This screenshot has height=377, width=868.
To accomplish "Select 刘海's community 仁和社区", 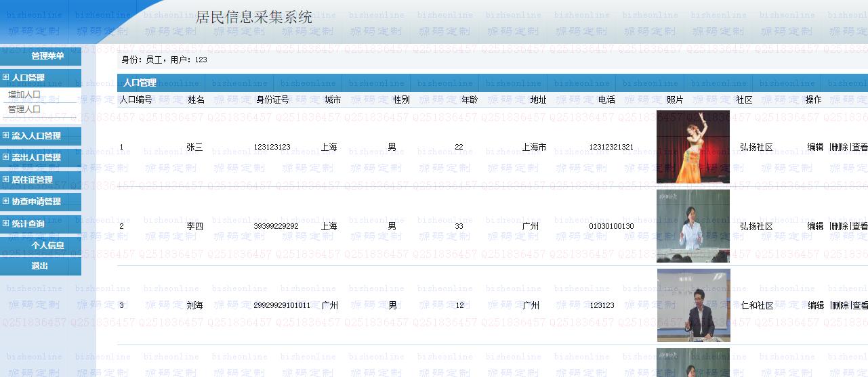I will click(x=758, y=305).
